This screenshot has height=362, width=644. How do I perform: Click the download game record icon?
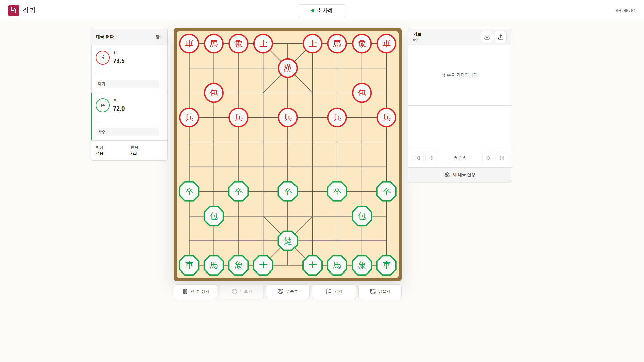[x=487, y=37]
